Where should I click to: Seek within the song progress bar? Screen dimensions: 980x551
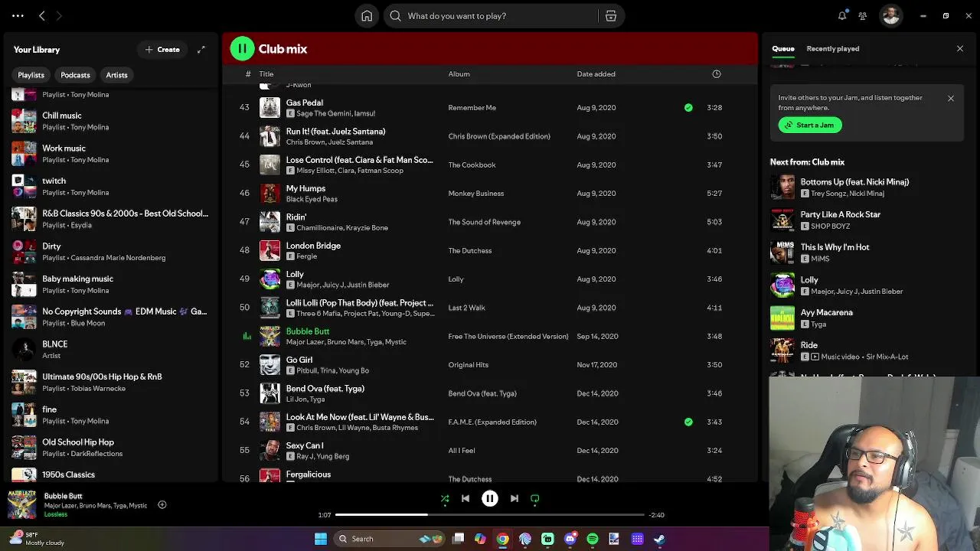(490, 514)
